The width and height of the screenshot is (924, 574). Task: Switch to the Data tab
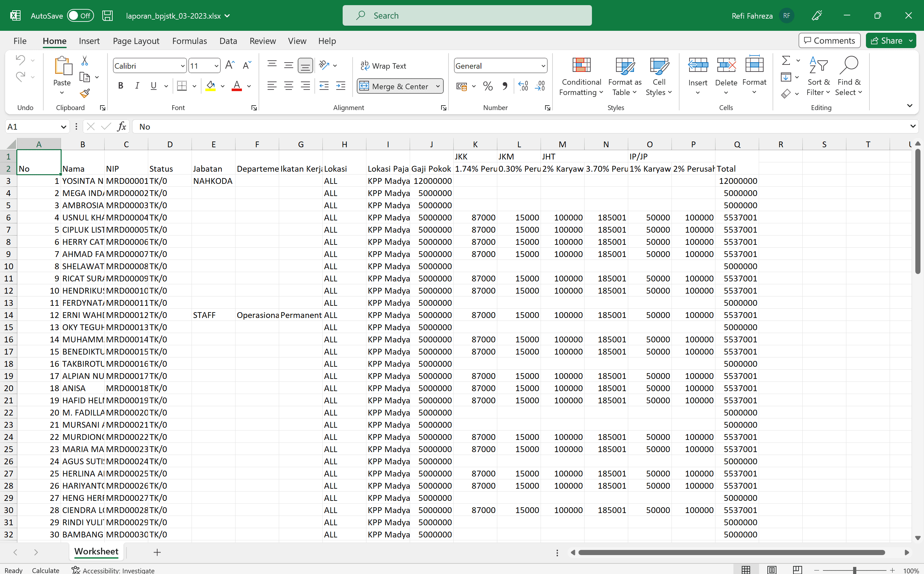228,41
